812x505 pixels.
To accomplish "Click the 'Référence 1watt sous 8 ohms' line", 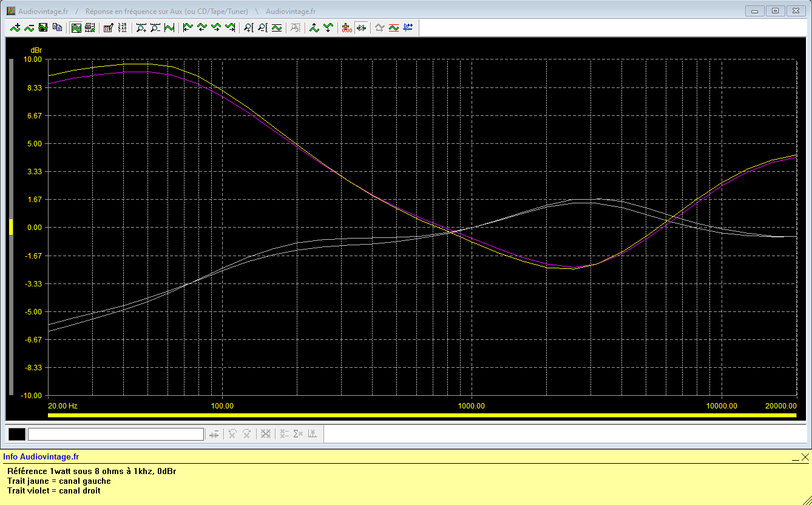I will click(x=92, y=471).
